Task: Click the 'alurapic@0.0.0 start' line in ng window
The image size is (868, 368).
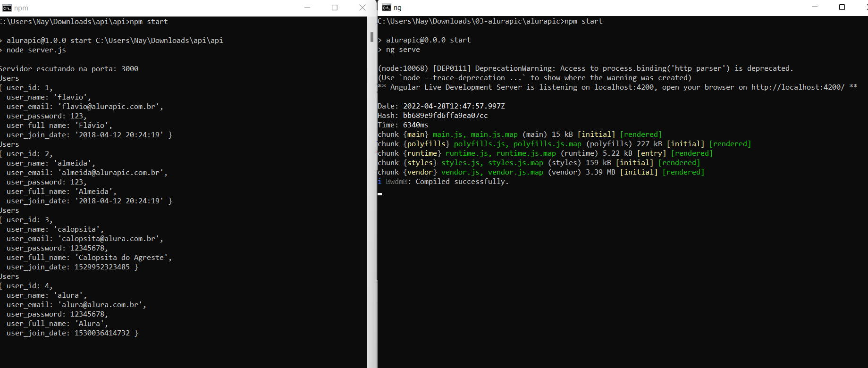Action: (x=424, y=40)
